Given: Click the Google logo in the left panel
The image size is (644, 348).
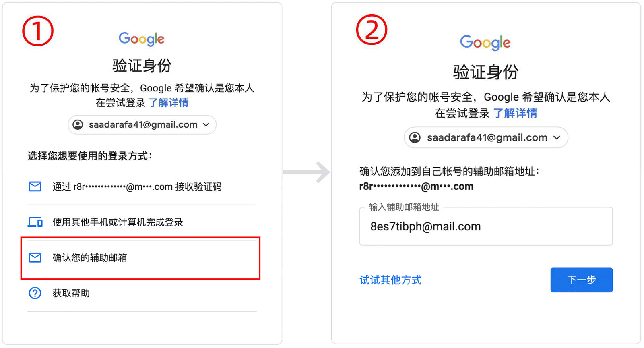Looking at the screenshot, I should point(142,39).
